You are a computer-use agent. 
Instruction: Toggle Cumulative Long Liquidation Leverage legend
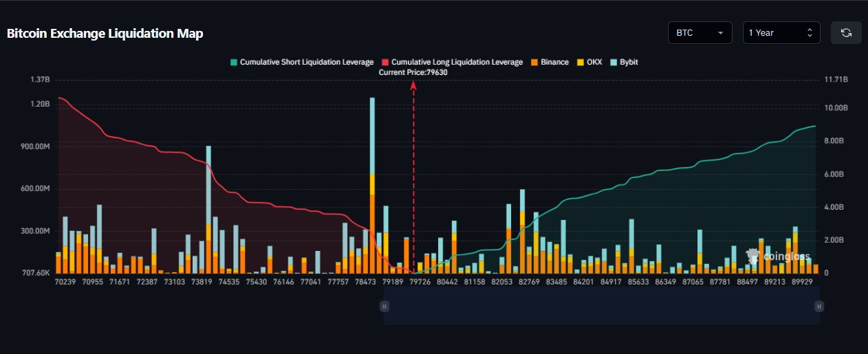click(x=452, y=62)
